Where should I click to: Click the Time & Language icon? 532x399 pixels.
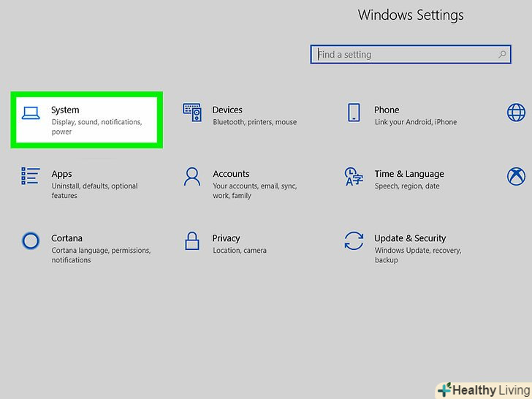pyautogui.click(x=354, y=176)
